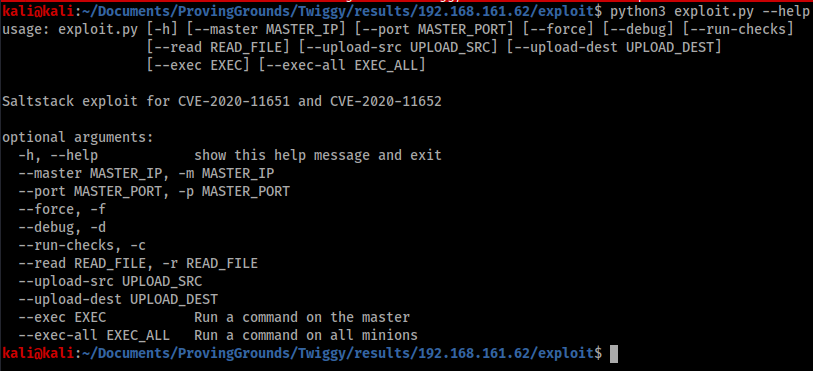Click the 'python3 exploit.py --help' command text

click(709, 11)
